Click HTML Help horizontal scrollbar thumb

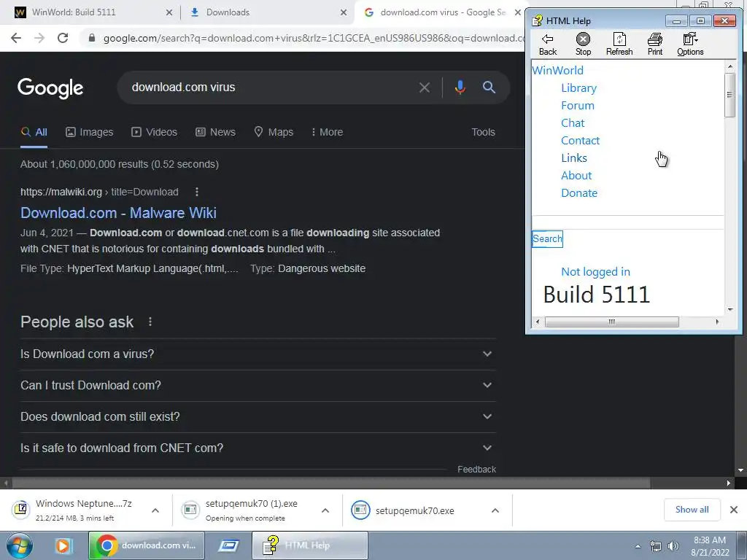pyautogui.click(x=612, y=322)
